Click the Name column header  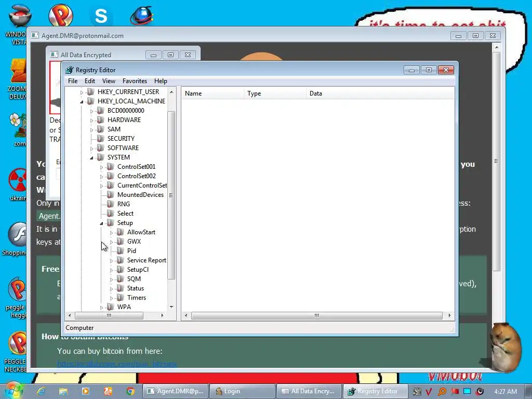(x=212, y=94)
